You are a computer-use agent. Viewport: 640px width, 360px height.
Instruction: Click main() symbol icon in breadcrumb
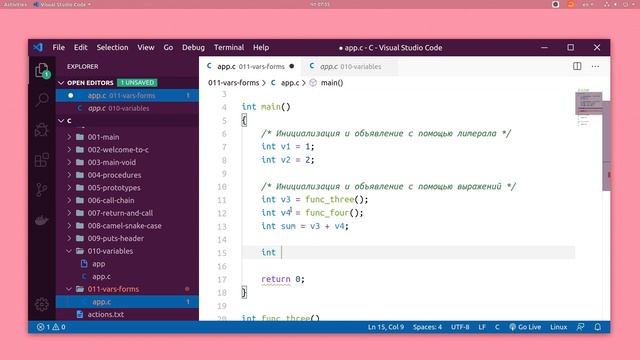[313, 83]
